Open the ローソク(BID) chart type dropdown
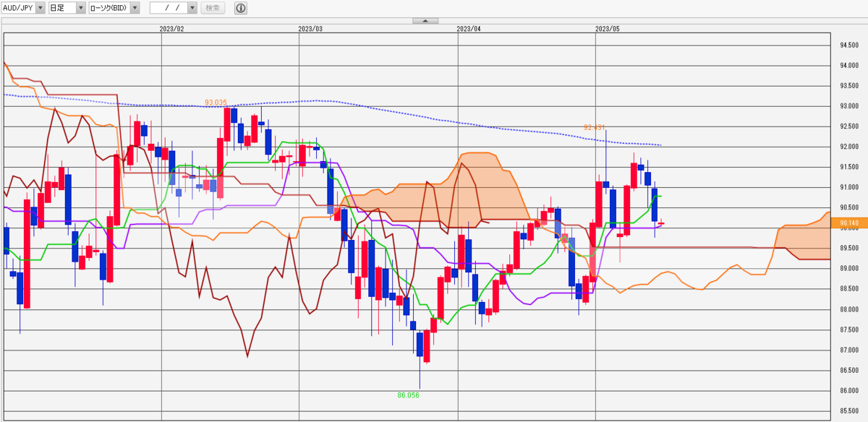Viewport: 868px width, 422px height. [114, 8]
